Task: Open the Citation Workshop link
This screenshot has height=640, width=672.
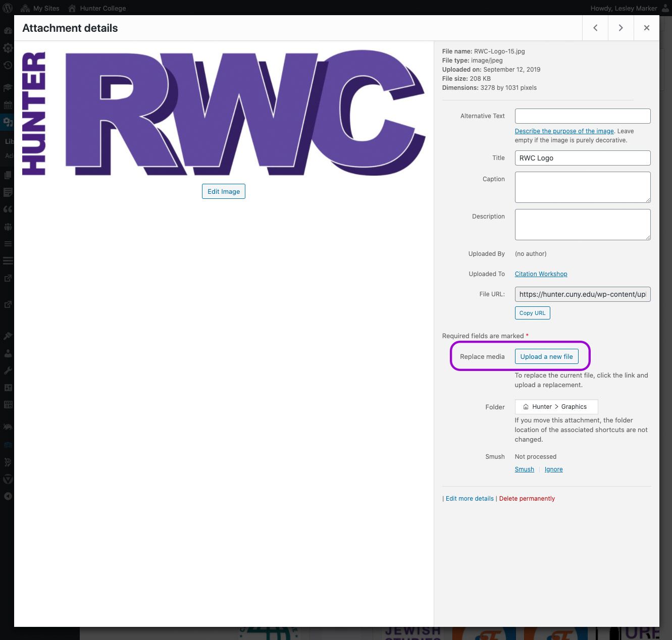Action: click(541, 274)
